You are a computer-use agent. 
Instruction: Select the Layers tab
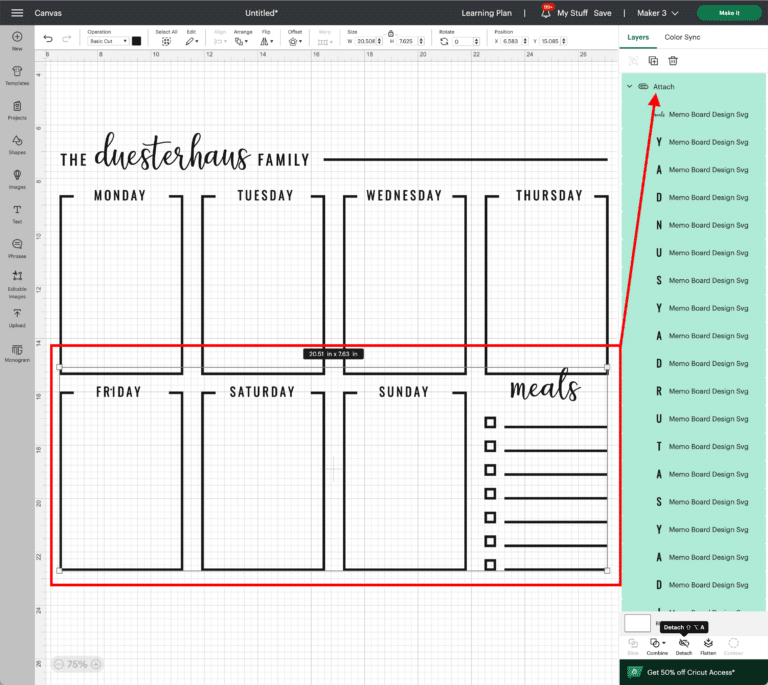[638, 37]
